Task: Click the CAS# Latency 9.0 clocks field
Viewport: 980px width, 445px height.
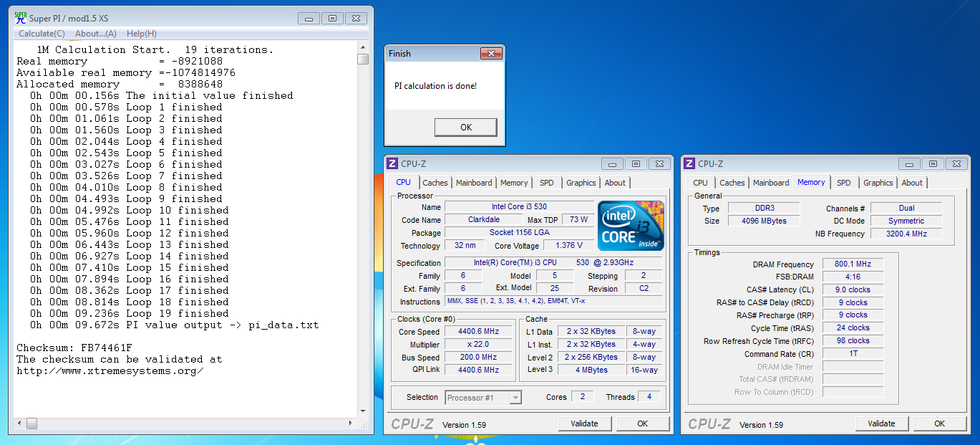Action: 853,290
